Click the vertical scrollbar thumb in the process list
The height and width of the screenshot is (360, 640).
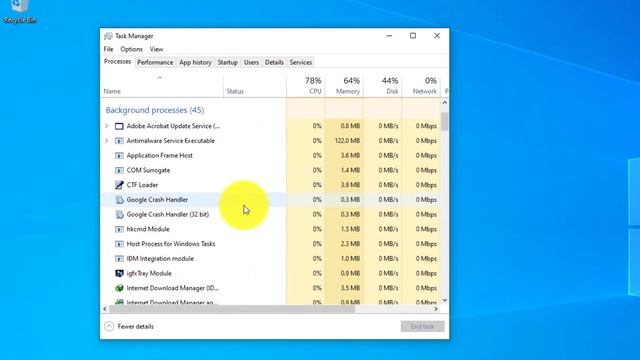(x=444, y=121)
